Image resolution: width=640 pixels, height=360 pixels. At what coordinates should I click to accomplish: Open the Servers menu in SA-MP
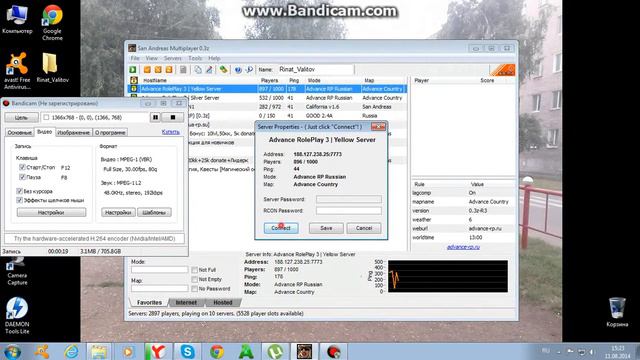pyautogui.click(x=173, y=58)
